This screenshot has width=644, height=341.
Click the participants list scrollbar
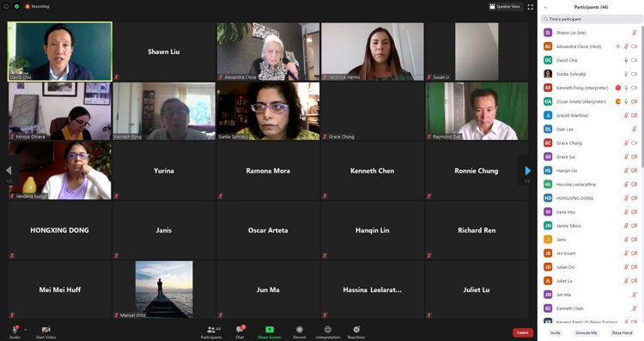(642, 96)
